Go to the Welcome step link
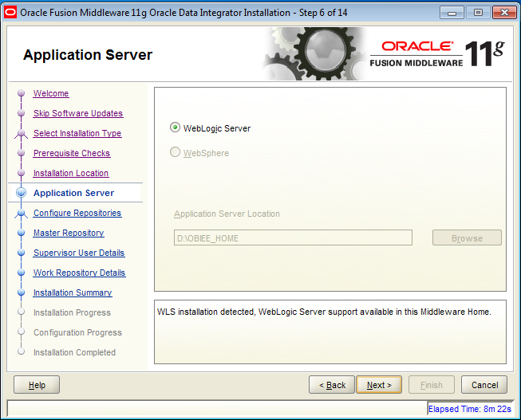Image resolution: width=521 pixels, height=420 pixels. 51,93
